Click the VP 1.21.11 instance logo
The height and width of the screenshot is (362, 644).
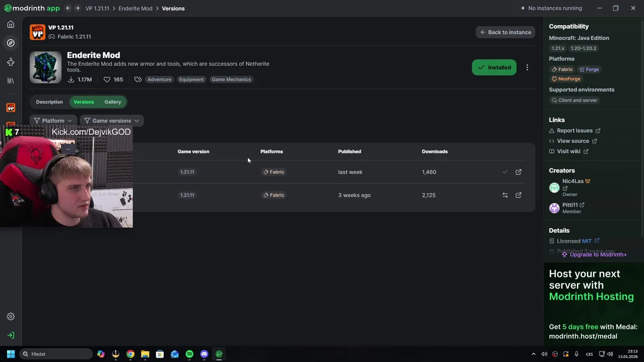pos(38,32)
